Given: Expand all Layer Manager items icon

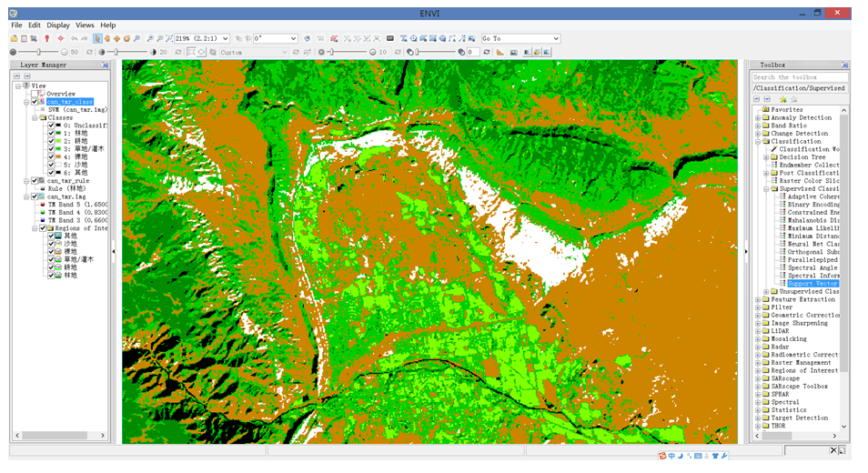Looking at the screenshot, I should tap(27, 75).
